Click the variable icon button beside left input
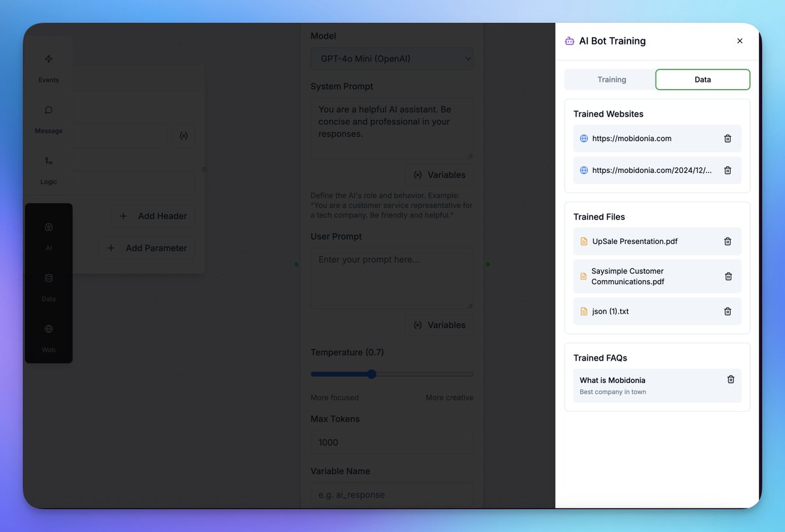 click(x=184, y=136)
